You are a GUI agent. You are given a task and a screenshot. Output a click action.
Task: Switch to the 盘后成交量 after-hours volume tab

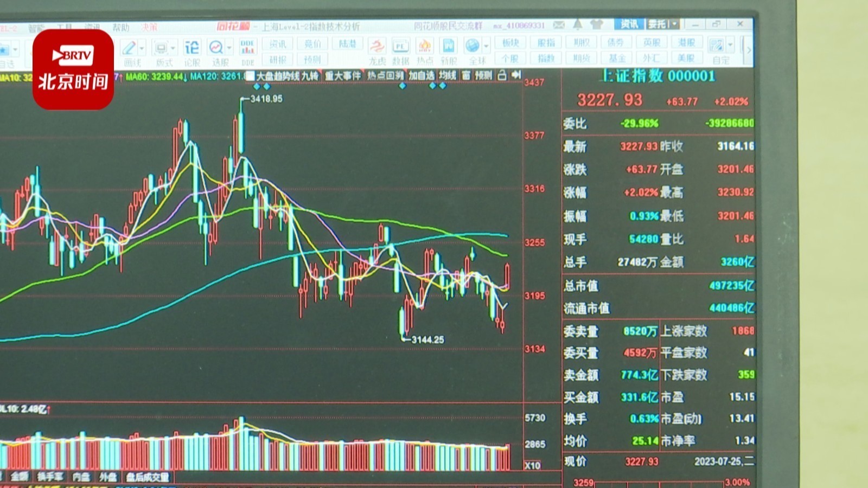(148, 477)
